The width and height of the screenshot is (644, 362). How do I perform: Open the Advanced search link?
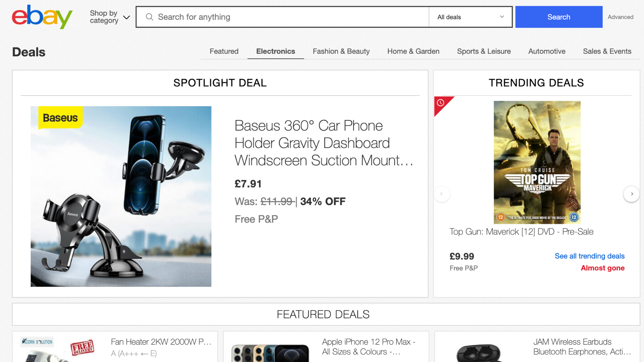point(620,17)
